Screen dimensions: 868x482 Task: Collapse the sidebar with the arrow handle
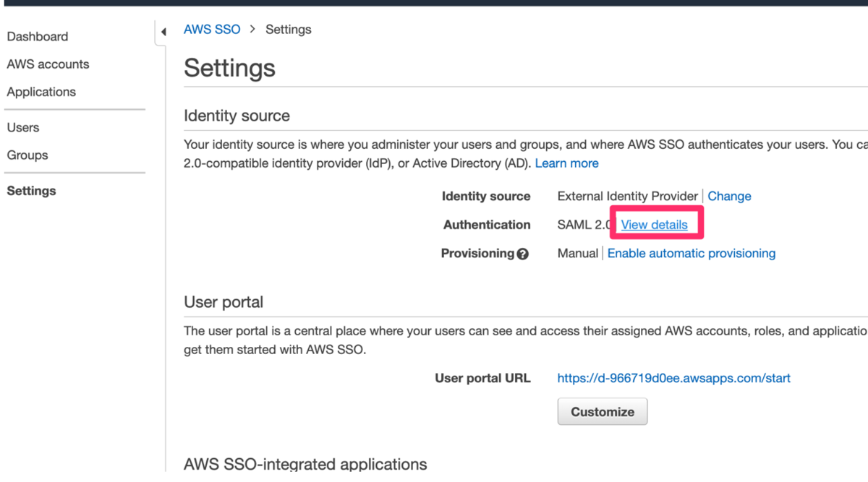[163, 32]
